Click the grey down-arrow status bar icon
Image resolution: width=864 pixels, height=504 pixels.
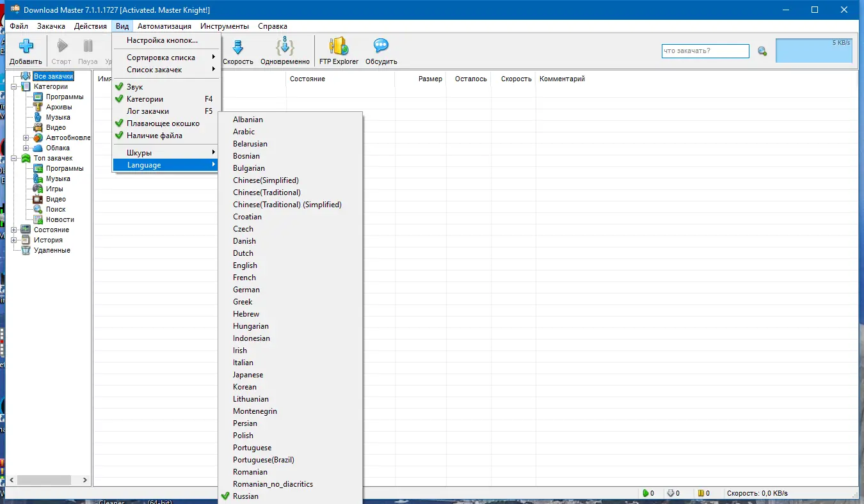(670, 493)
